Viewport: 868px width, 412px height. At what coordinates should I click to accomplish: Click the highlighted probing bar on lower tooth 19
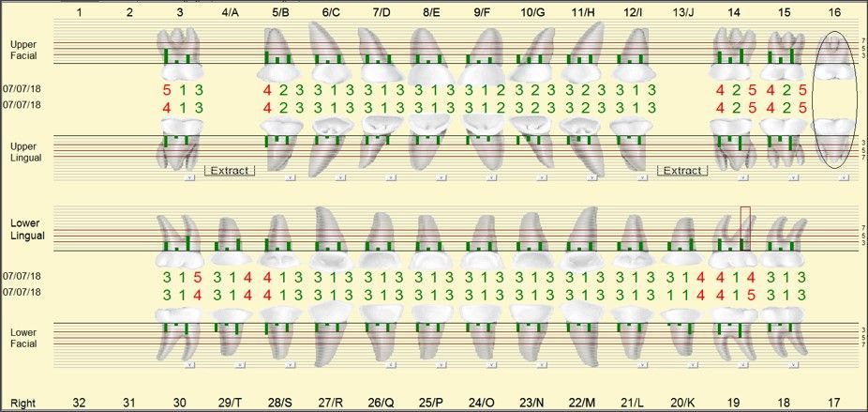click(745, 228)
